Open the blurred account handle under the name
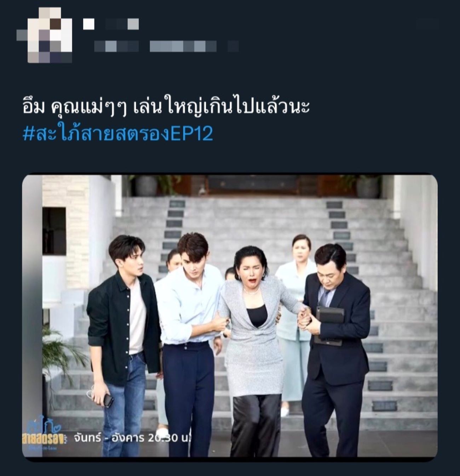The width and height of the screenshot is (460, 476). coord(155,46)
